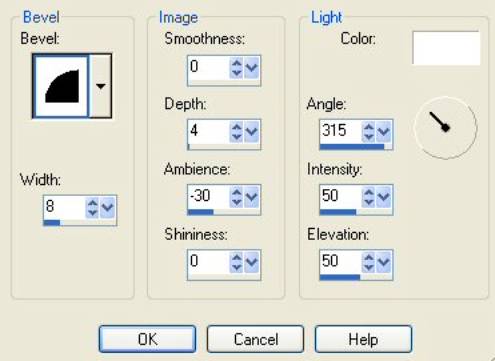495x361 pixels.
Task: Click the light Color swatch
Action: point(446,48)
